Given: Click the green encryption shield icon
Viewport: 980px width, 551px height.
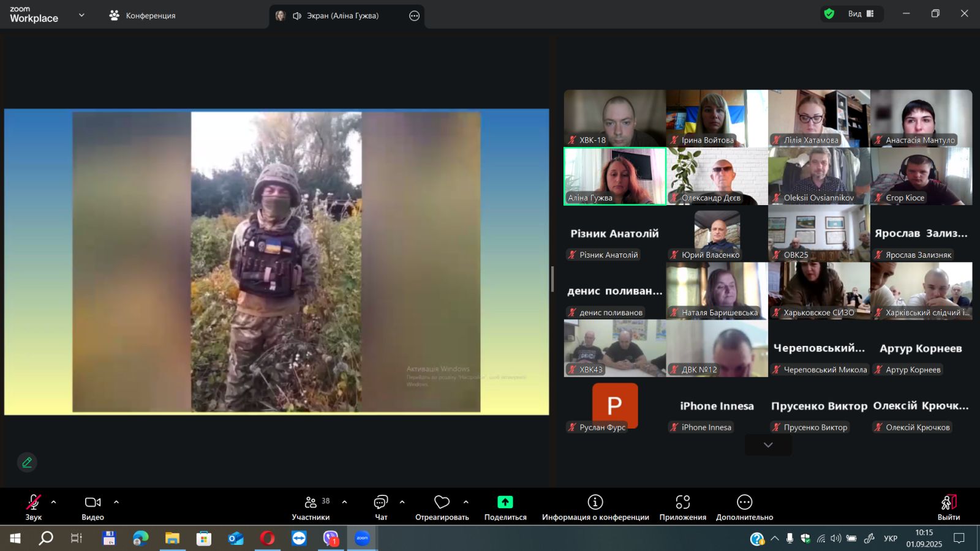Looking at the screenshot, I should 829,14.
